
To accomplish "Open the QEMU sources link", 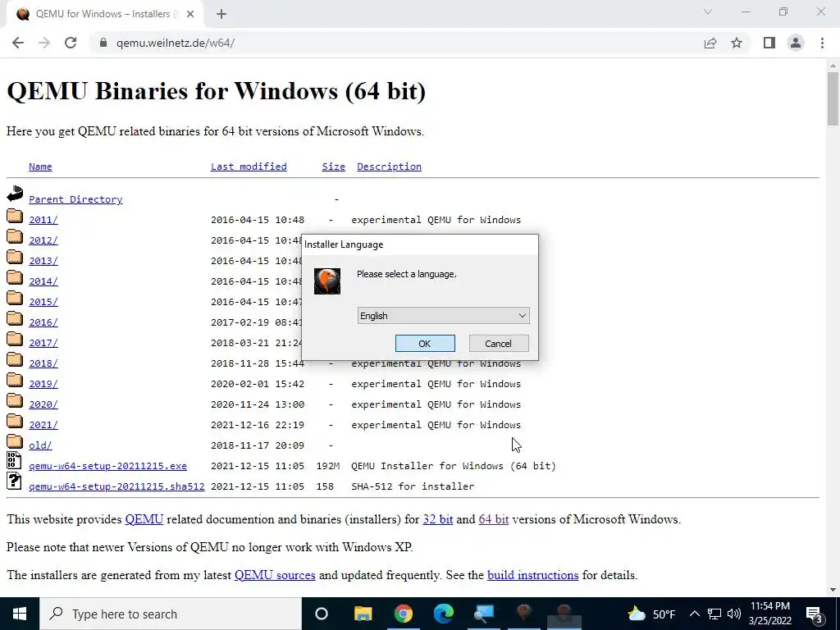I will point(275,575).
